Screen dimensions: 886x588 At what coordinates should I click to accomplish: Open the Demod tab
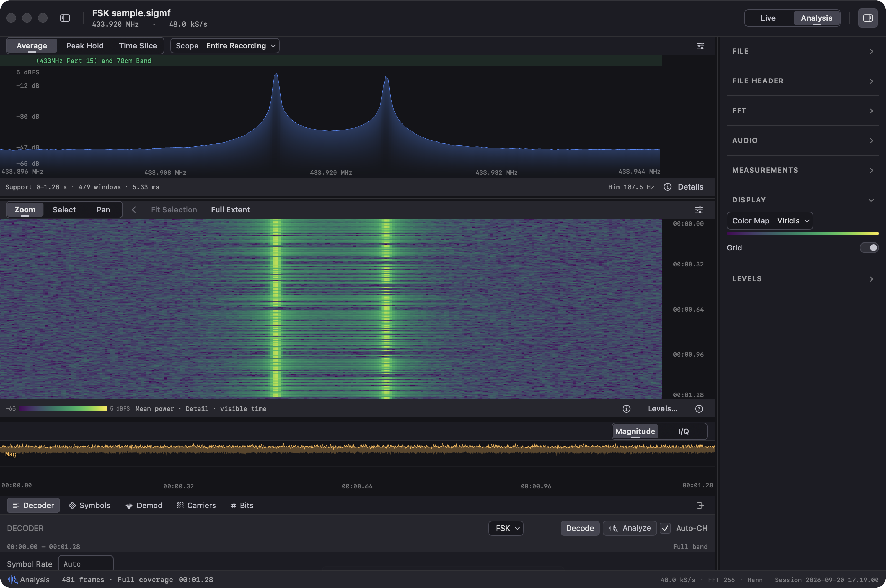click(x=144, y=505)
